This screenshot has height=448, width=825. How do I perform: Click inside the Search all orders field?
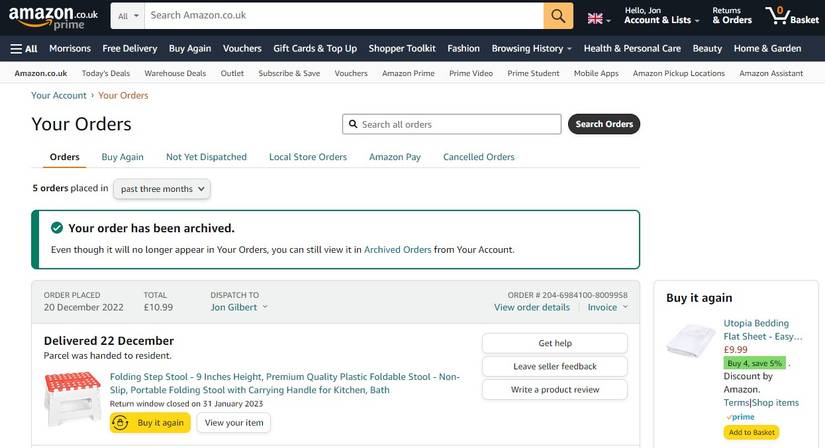457,124
